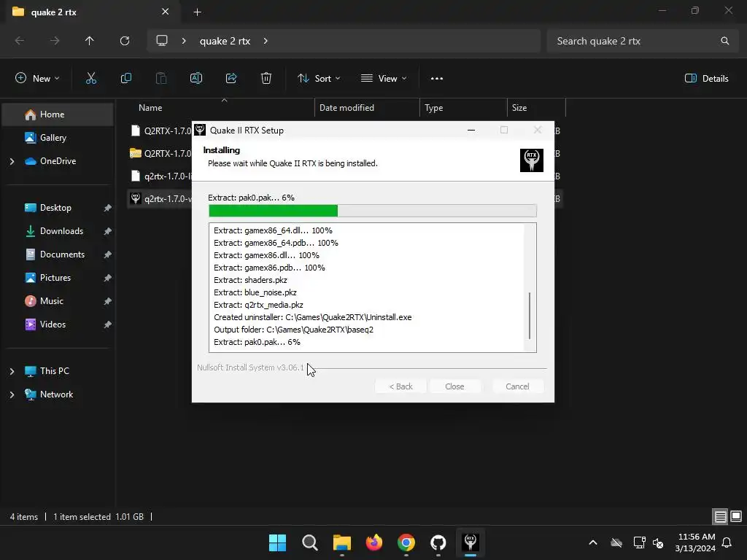
Task: Open the See more ellipsis menu
Action: 437,79
